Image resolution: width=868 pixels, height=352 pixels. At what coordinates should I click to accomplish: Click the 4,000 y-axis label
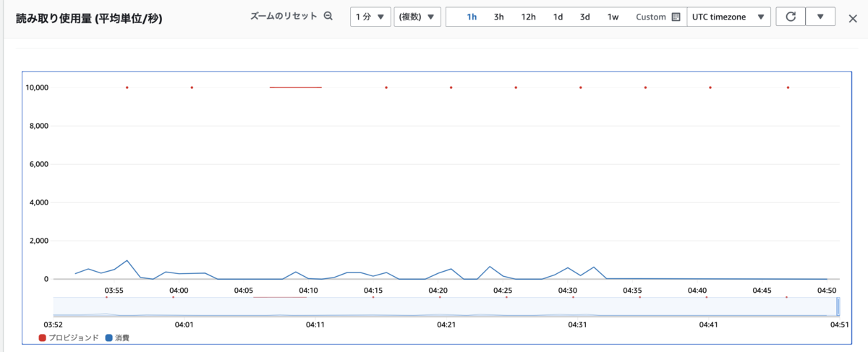coord(38,202)
